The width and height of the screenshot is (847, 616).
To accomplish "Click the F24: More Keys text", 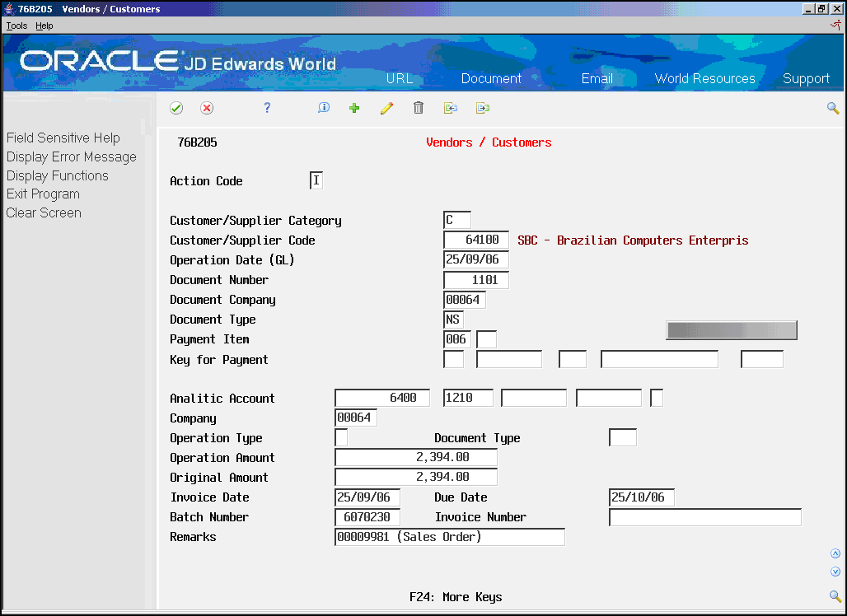I will coord(456,596).
